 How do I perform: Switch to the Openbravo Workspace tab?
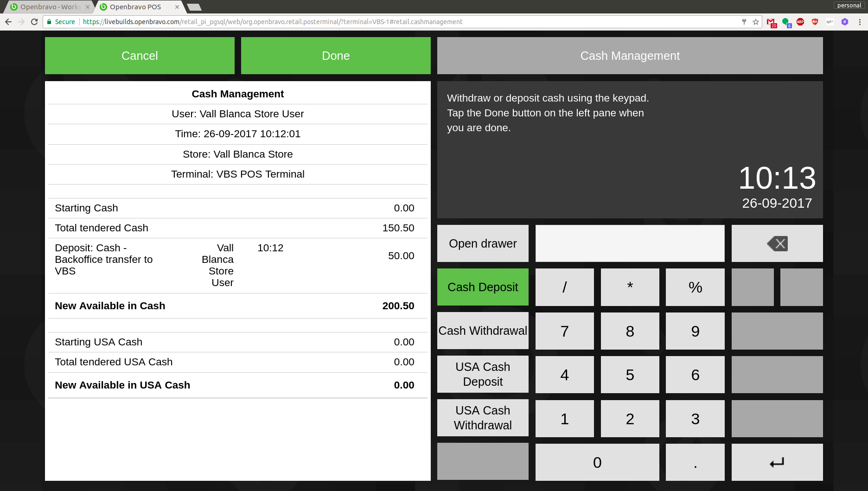tap(49, 7)
